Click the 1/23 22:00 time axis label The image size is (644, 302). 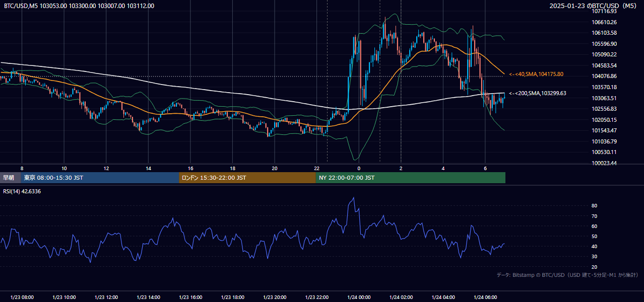(x=316, y=297)
